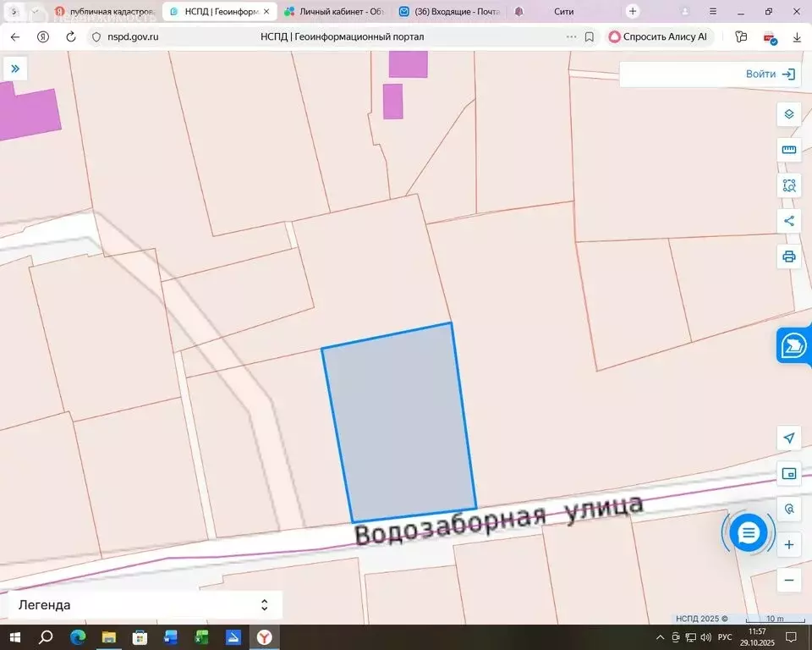Open the map layers panel

point(788,114)
